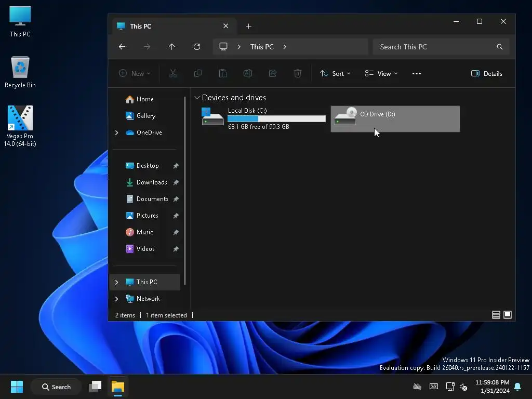The image size is (532, 399).
Task: Select the CD Drive (D:) item
Action: pyautogui.click(x=395, y=119)
